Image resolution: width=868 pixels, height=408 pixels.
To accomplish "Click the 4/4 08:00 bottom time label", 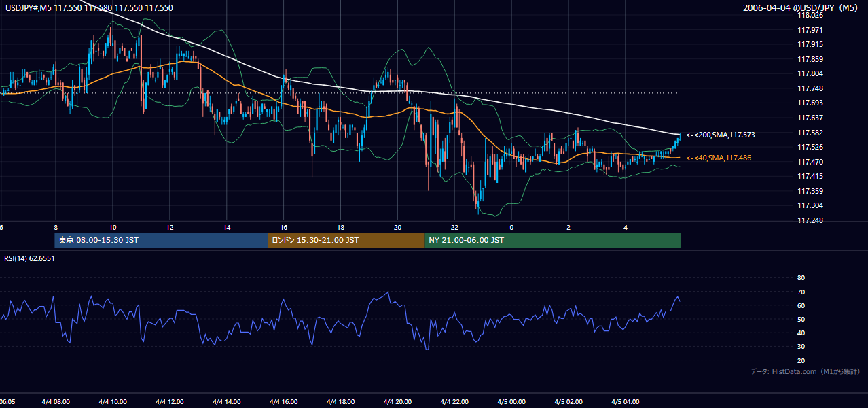I will point(56,402).
